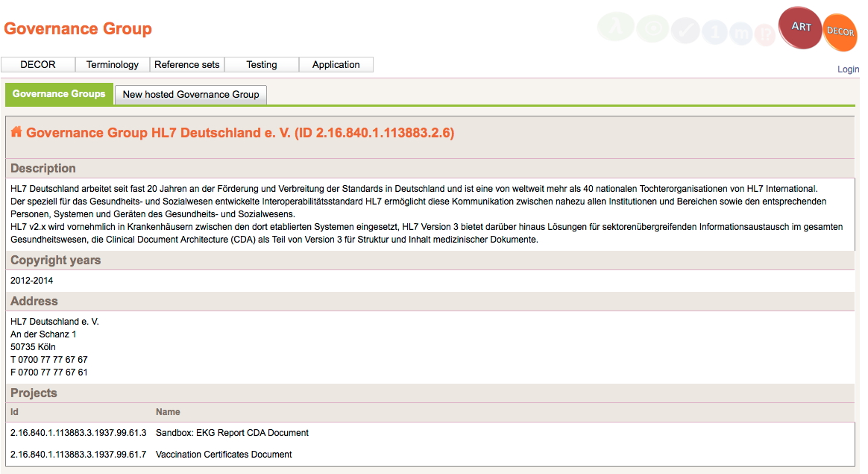Open the Reference sets menu
This screenshot has width=868, height=474.
coord(187,64)
